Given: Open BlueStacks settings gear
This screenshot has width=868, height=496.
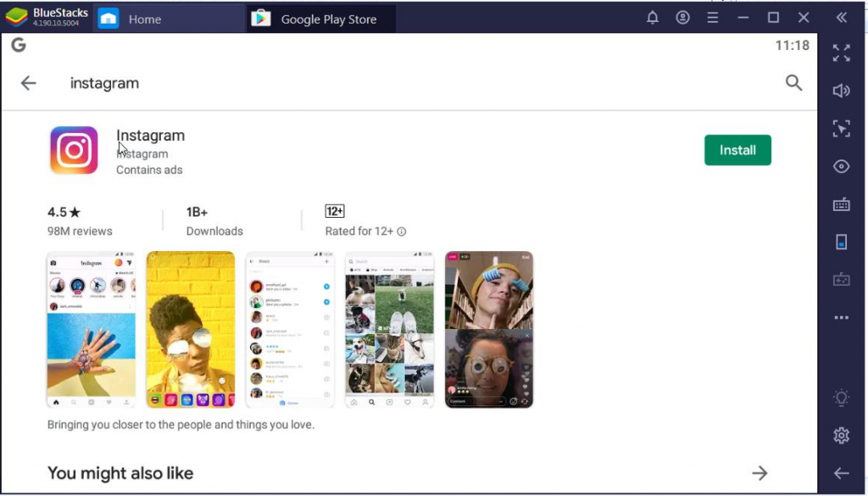Looking at the screenshot, I should coord(842,436).
